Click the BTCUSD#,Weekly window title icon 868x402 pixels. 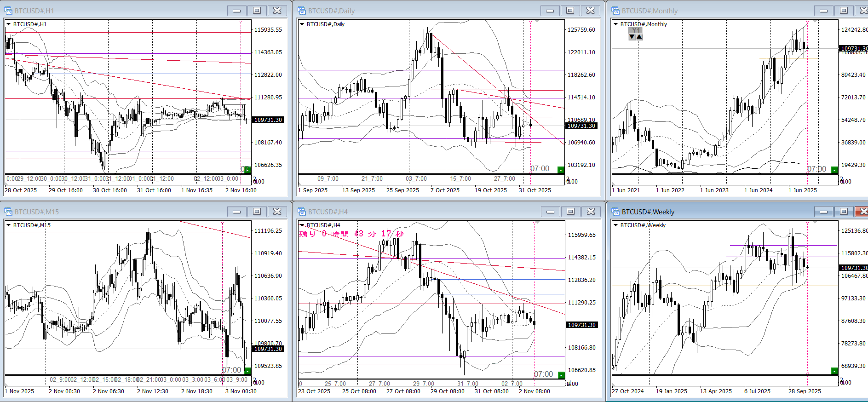(x=615, y=212)
